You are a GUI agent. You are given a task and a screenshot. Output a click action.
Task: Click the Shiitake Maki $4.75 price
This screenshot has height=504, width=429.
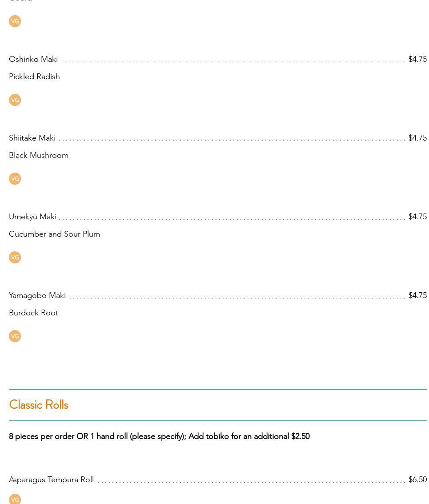[417, 138]
